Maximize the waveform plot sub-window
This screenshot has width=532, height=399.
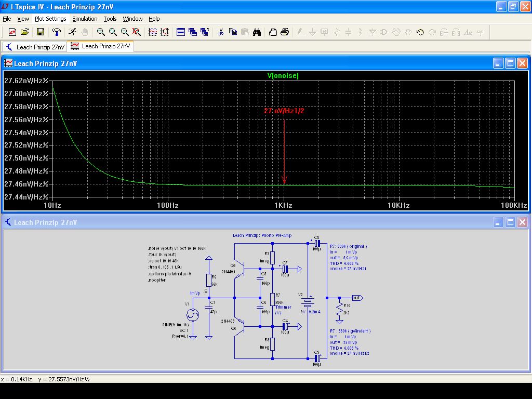510,63
